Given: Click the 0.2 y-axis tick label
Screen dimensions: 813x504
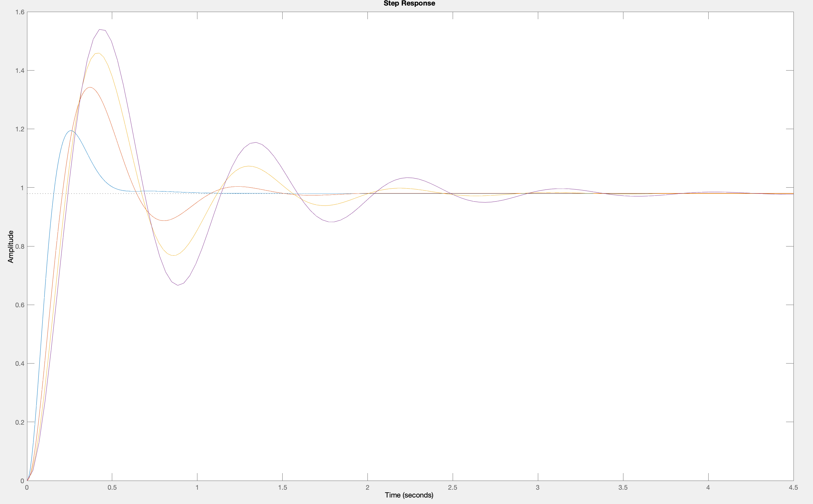Looking at the screenshot, I should [x=20, y=422].
